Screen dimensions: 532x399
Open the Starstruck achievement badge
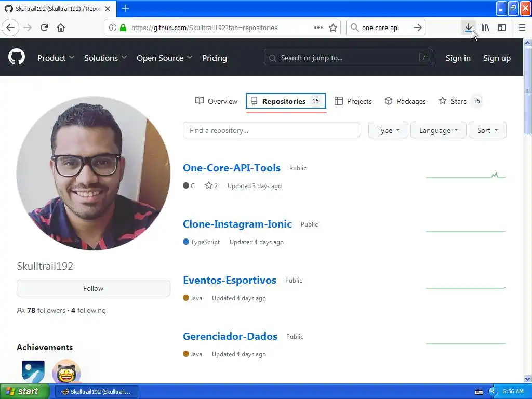[66, 371]
